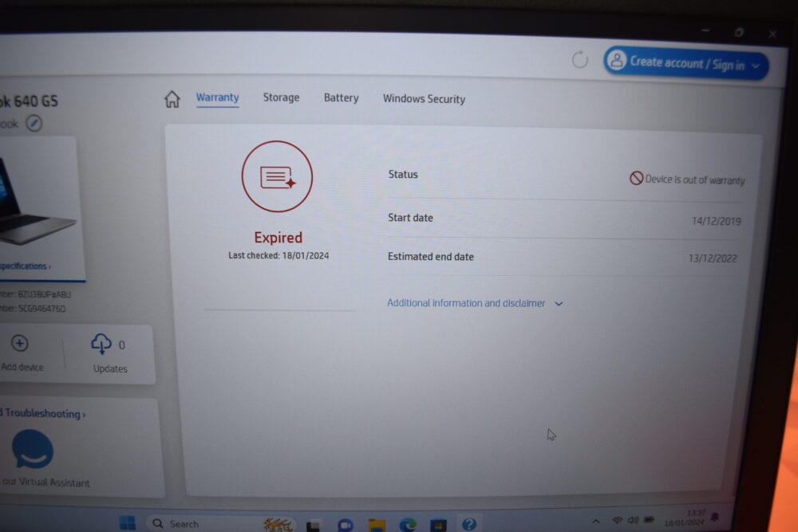Expand Additional information and disclaimer
Image resolution: width=798 pixels, height=532 pixels.
coord(475,303)
